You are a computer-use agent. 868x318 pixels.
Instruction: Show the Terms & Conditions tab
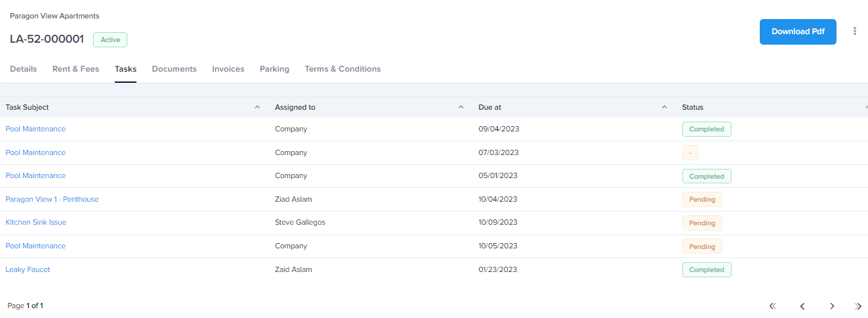click(342, 69)
